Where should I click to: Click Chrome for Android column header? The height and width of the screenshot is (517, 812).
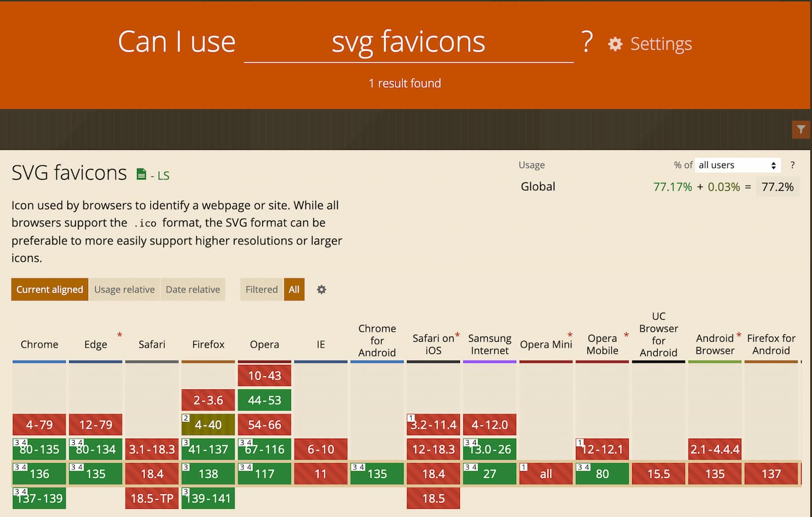pyautogui.click(x=377, y=341)
